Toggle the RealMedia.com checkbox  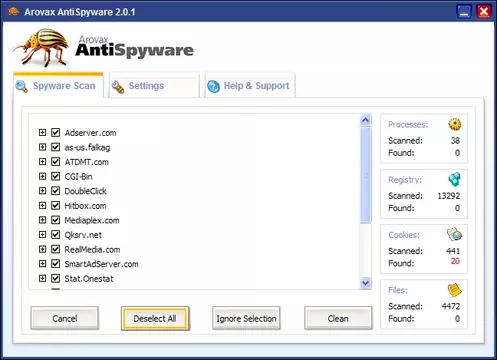pos(56,249)
